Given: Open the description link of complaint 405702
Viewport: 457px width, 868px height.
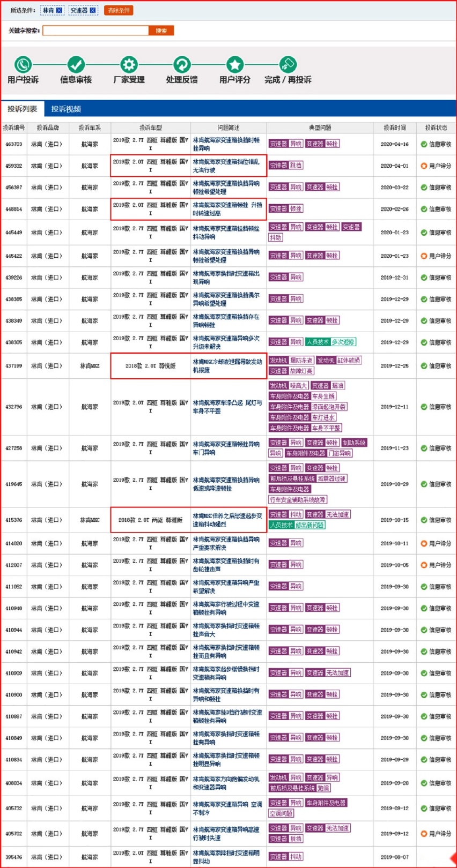Looking at the screenshot, I should [226, 834].
